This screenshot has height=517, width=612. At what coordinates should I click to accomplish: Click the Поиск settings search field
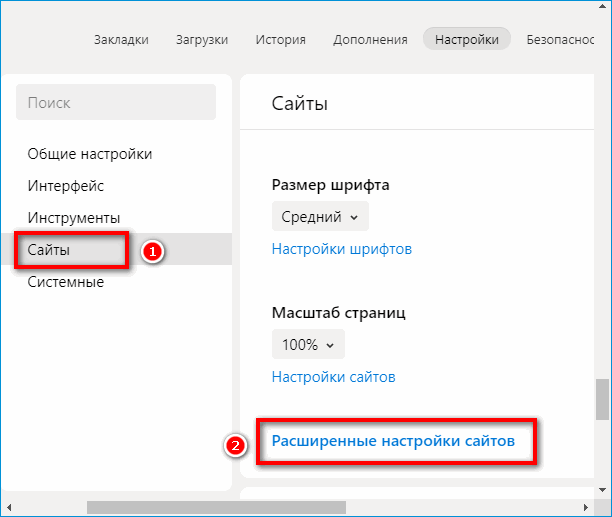(116, 102)
